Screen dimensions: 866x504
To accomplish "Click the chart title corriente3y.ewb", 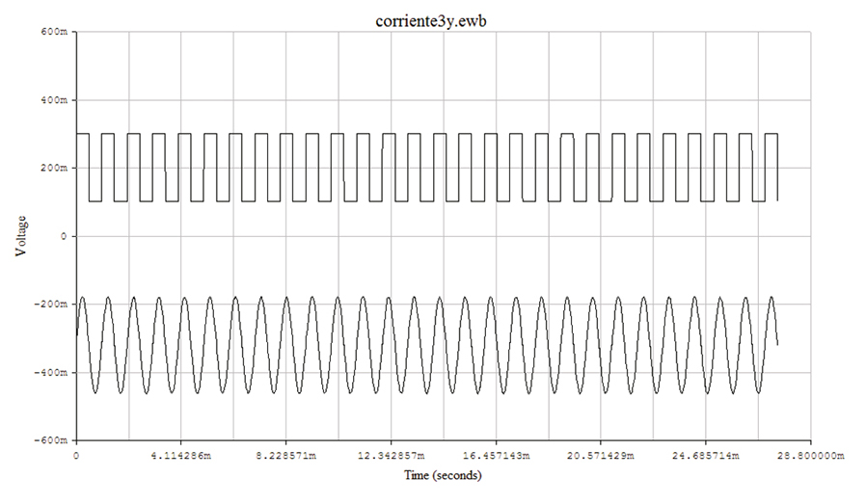I will coord(432,20).
